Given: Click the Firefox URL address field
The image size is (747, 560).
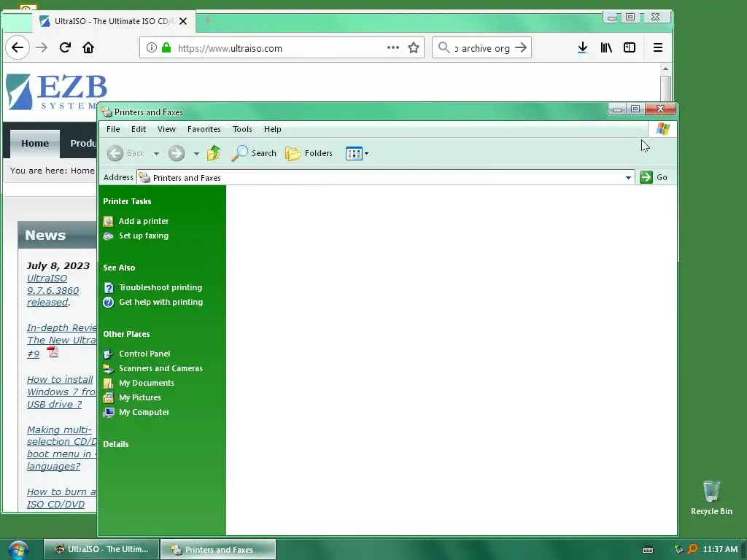Looking at the screenshot, I should (281, 48).
